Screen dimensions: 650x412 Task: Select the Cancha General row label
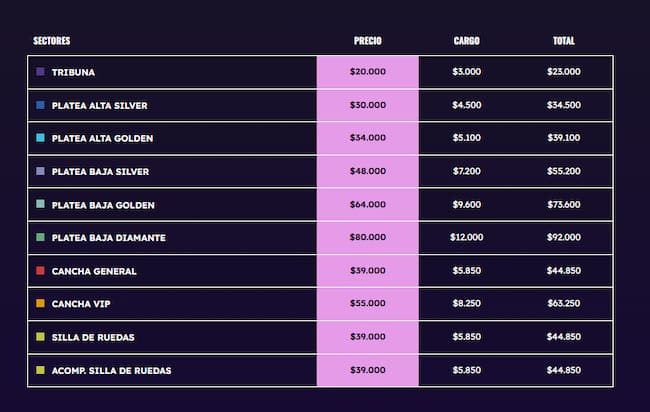coord(94,271)
